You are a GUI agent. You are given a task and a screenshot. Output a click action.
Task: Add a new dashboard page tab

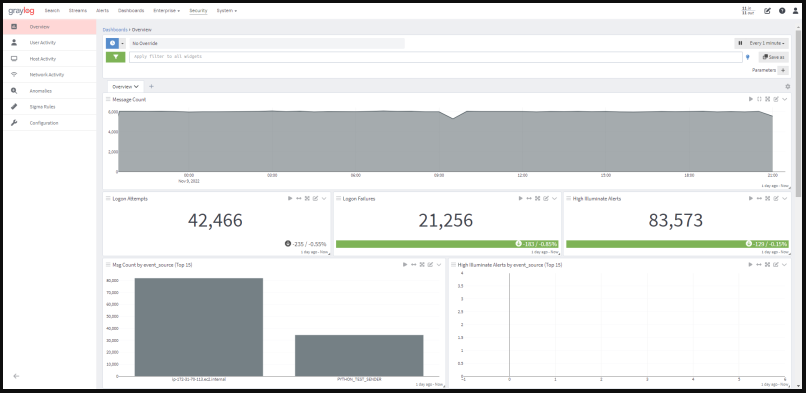point(151,86)
